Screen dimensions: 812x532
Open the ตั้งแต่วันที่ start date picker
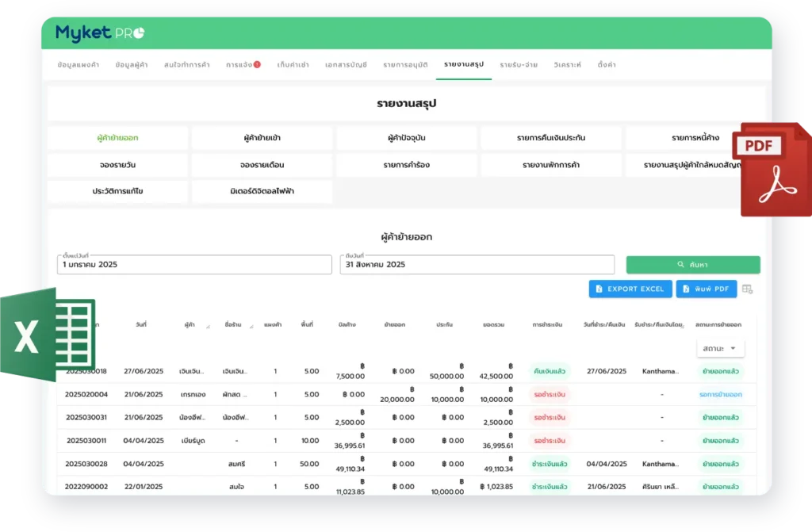(194, 265)
